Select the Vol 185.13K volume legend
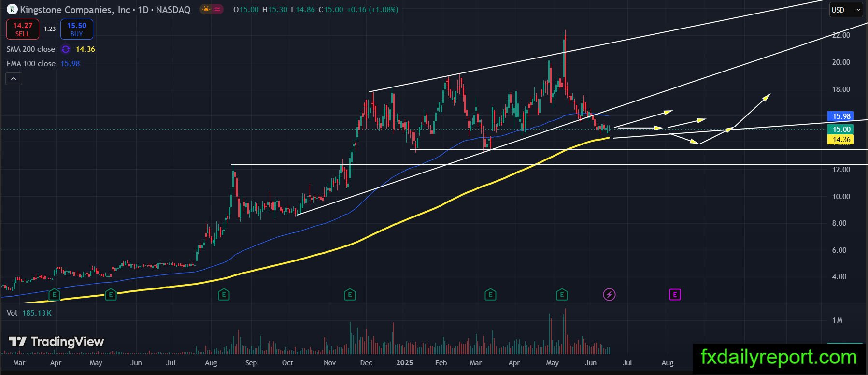This screenshot has width=868, height=375. pyautogui.click(x=29, y=313)
